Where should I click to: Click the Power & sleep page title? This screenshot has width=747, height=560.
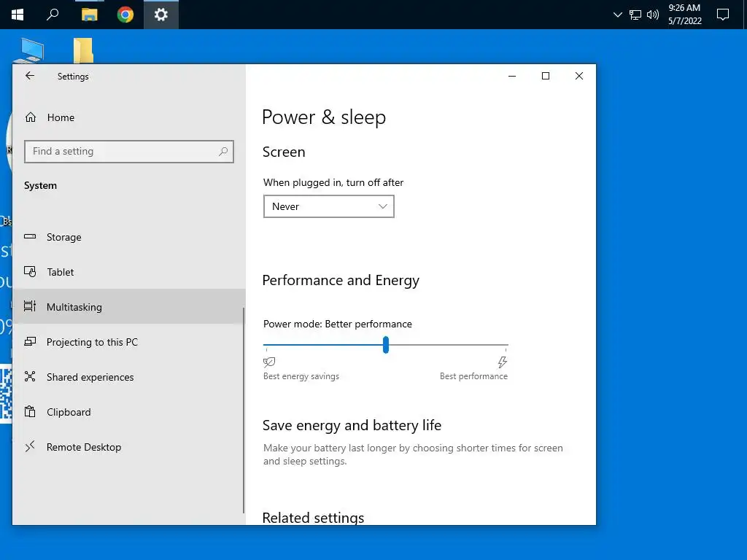click(x=324, y=117)
